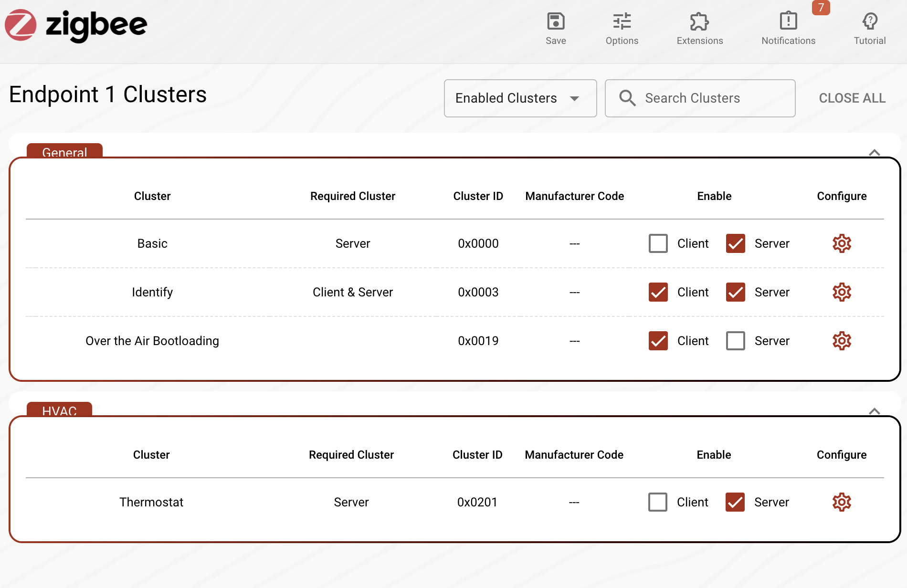Open the Extensions puzzle icon

(x=699, y=22)
